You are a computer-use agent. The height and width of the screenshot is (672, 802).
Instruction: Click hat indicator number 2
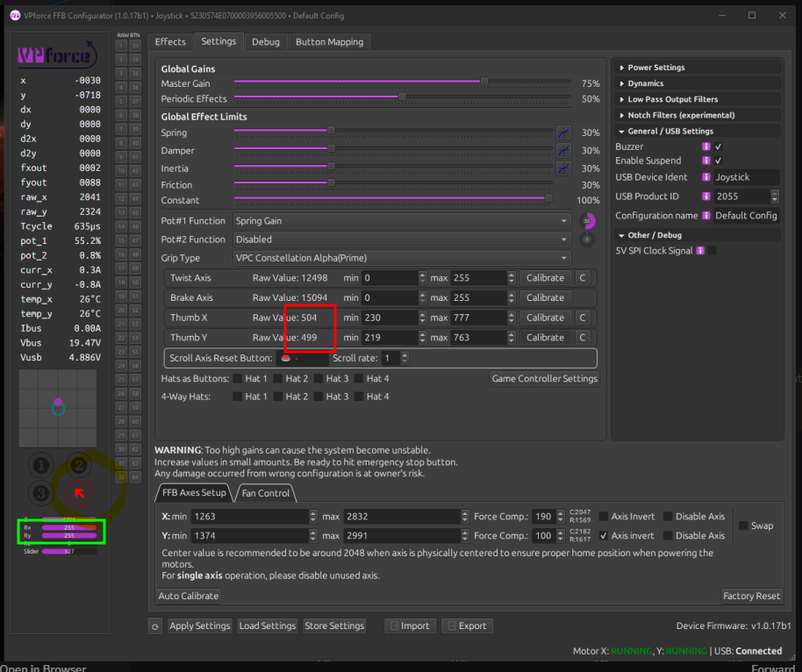(79, 465)
